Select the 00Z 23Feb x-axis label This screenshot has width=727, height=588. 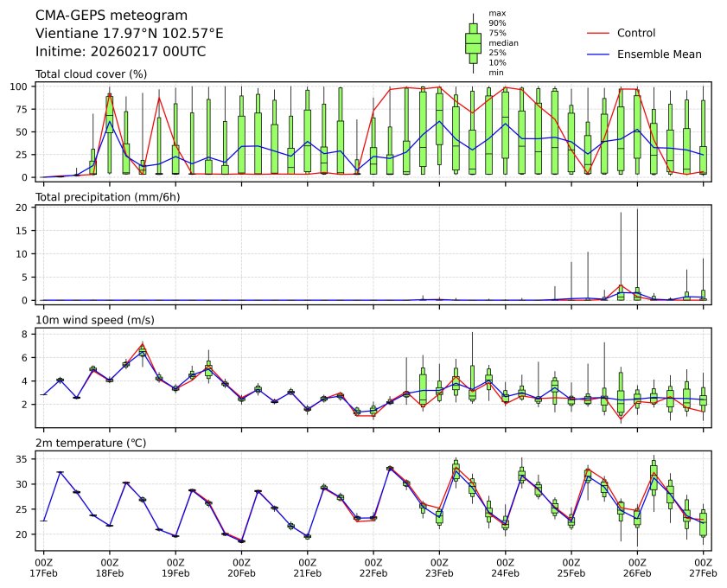click(x=439, y=567)
